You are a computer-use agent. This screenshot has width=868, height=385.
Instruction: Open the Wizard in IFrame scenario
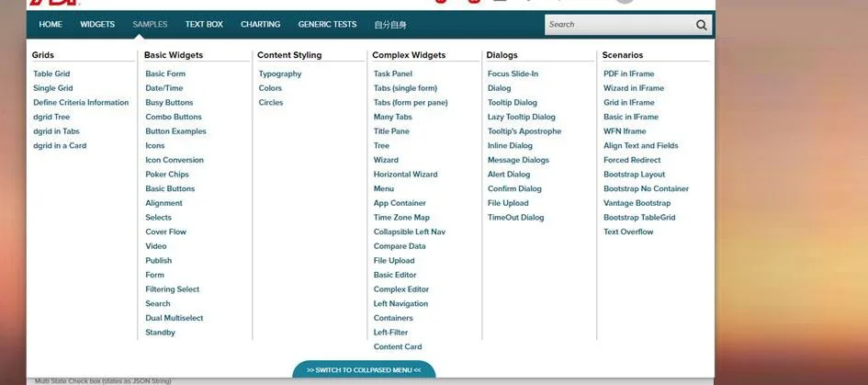tap(634, 88)
